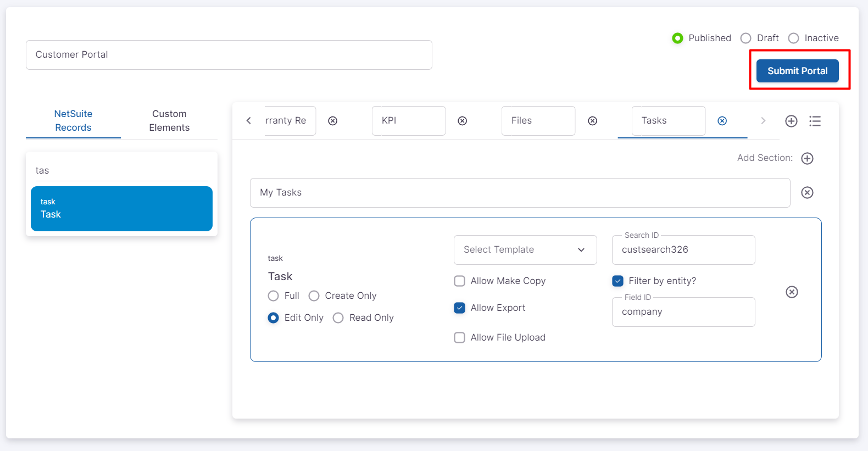The height and width of the screenshot is (451, 868).
Task: Add a new tab with the plus icon
Action: coord(791,121)
